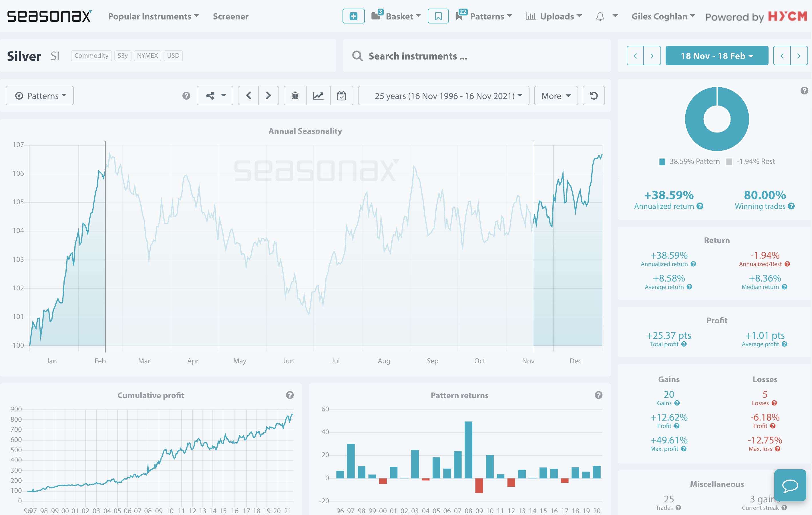The width and height of the screenshot is (812, 515).
Task: Click the calendar check icon
Action: (x=341, y=96)
